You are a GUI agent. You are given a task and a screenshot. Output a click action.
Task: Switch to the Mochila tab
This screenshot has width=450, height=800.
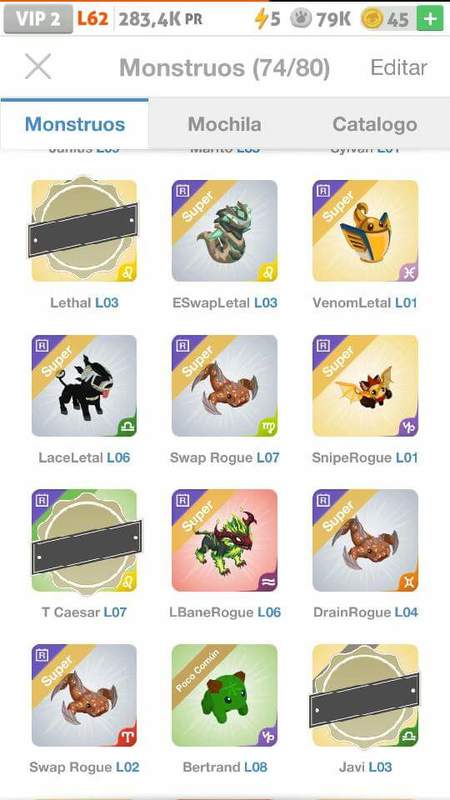(224, 124)
